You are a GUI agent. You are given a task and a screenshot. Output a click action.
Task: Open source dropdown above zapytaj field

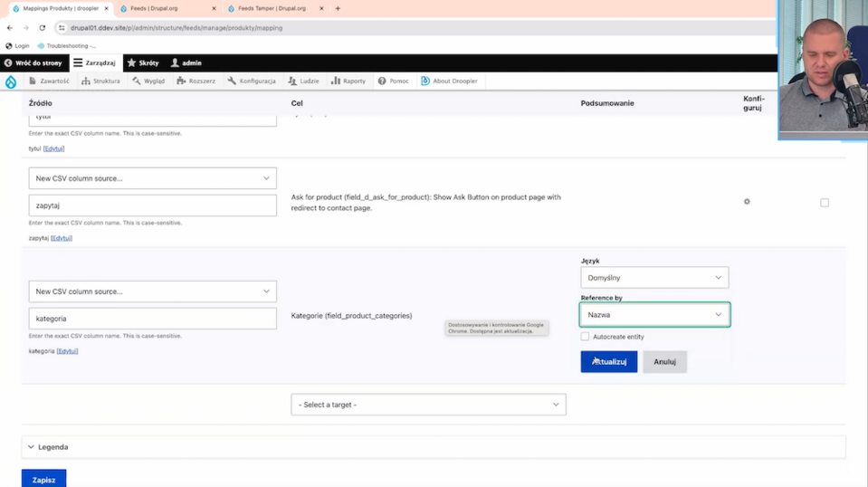coord(153,178)
